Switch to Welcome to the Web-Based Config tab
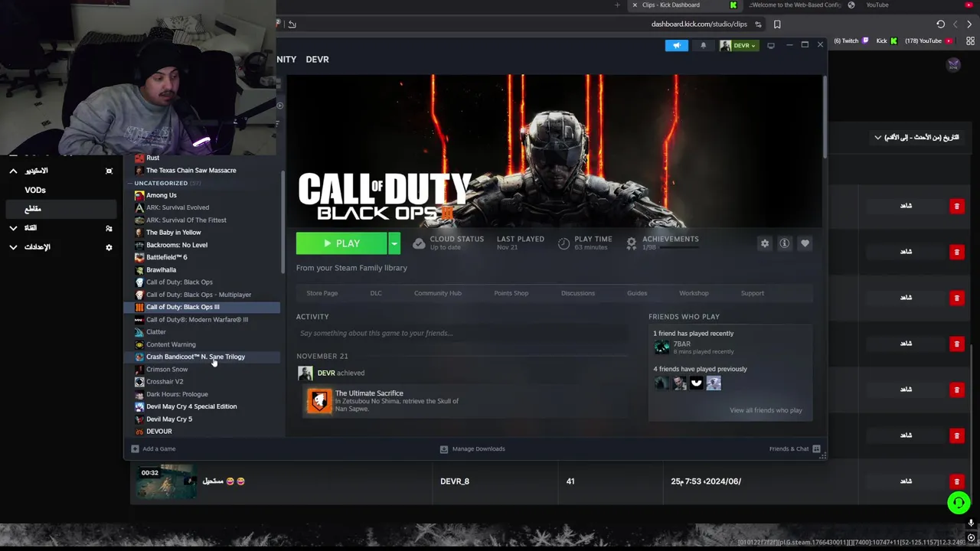The image size is (980, 551). point(794,5)
